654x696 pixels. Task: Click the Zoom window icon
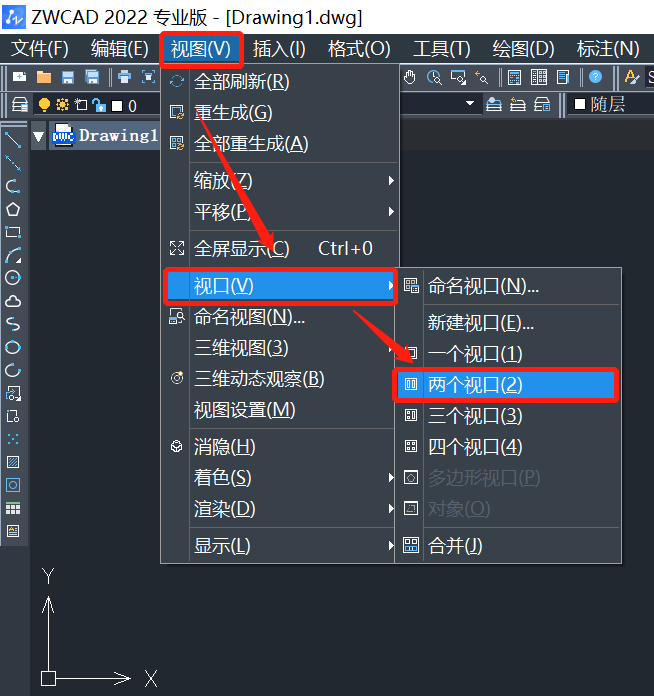(x=458, y=77)
